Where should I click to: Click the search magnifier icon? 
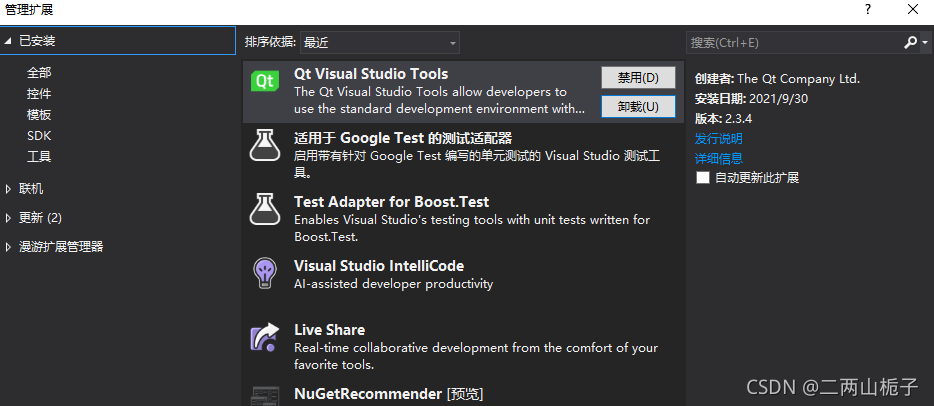(910, 42)
